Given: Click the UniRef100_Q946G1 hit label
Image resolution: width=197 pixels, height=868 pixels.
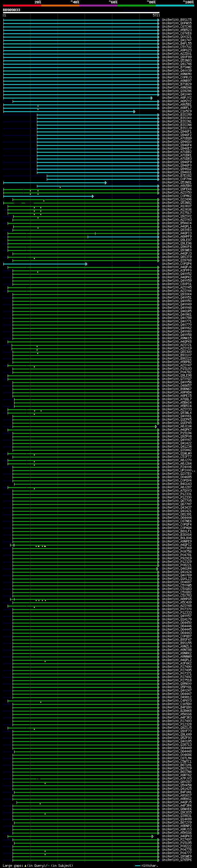Looking at the screenshot, I should [176, 172].
